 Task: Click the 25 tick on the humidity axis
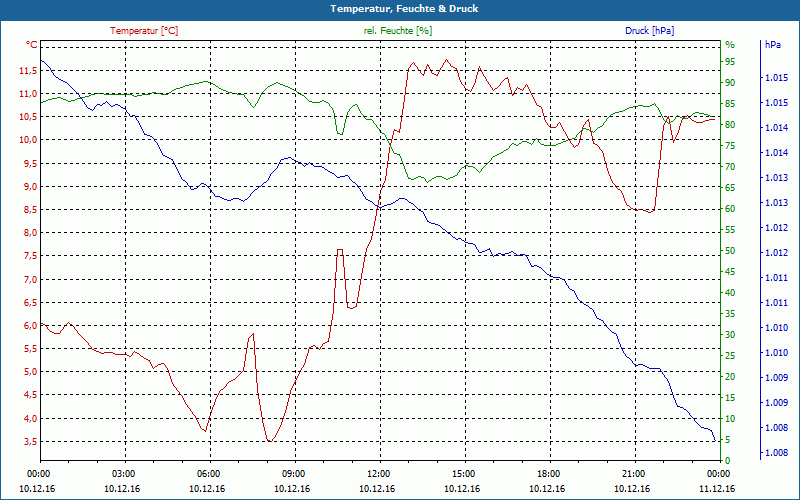[730, 356]
